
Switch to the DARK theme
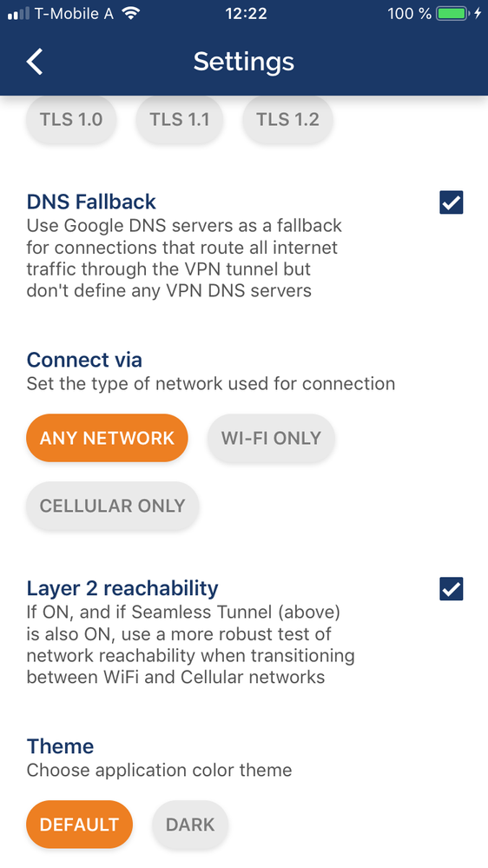click(190, 825)
